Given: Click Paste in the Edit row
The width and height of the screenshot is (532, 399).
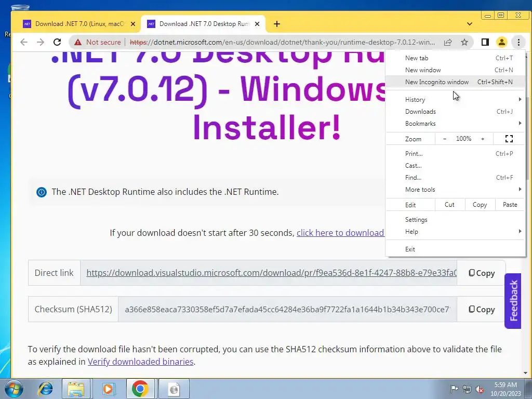Looking at the screenshot, I should point(510,205).
